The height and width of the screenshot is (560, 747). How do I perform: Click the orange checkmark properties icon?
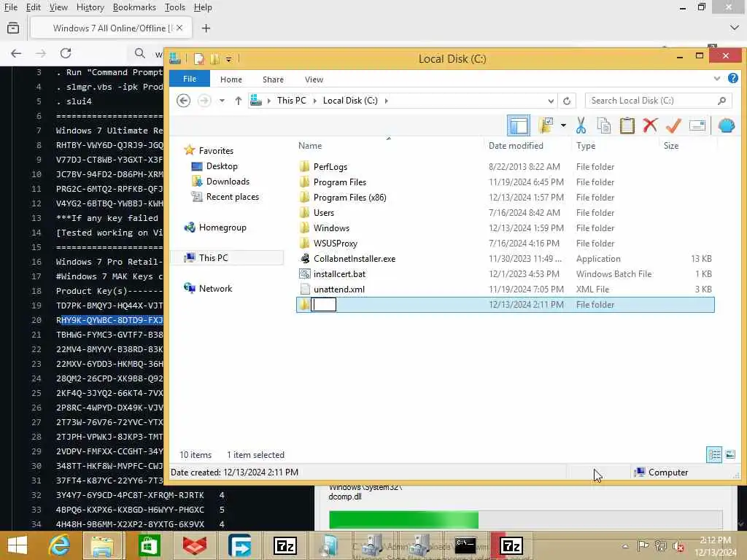[x=673, y=125]
